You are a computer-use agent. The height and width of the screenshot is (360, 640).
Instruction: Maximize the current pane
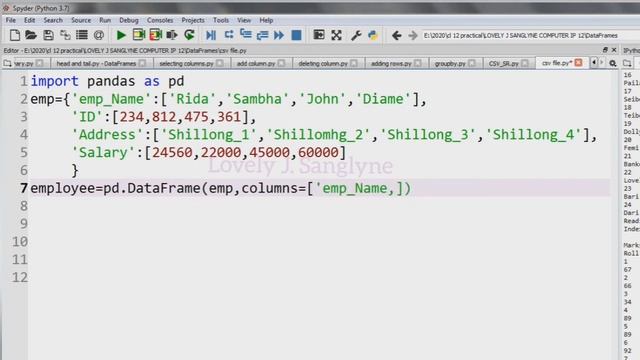(x=319, y=35)
